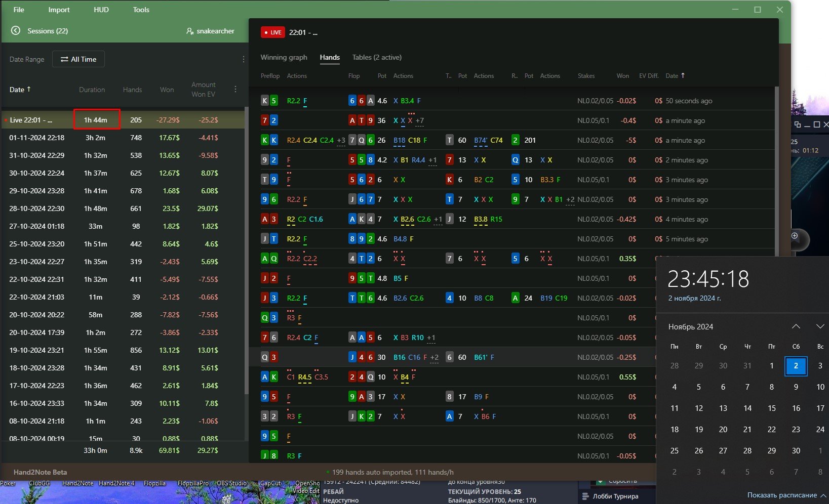Go to the next month in the calendar
The height and width of the screenshot is (504, 829).
click(820, 327)
